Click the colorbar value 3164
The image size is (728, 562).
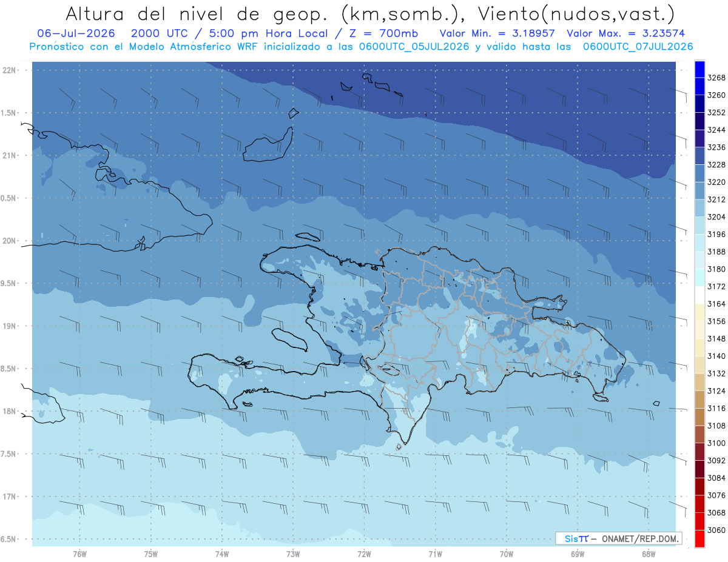tap(716, 304)
